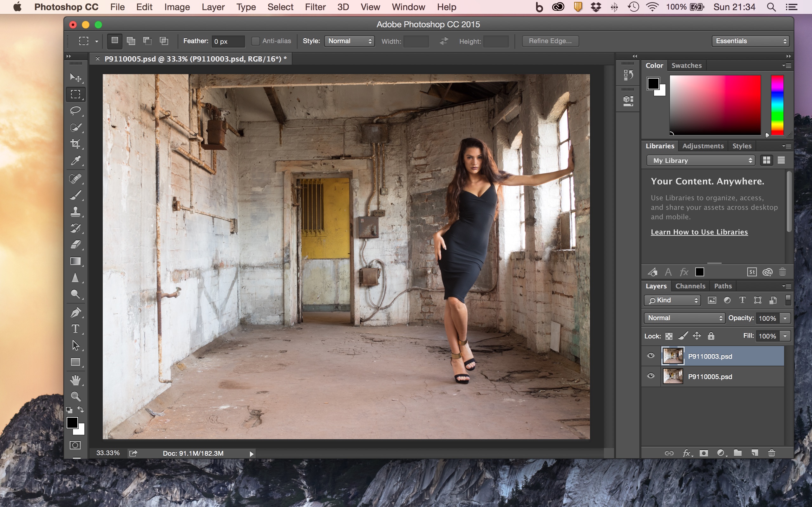Click the hue spectrum slider bar
Image resolution: width=812 pixels, height=507 pixels.
pyautogui.click(x=777, y=105)
